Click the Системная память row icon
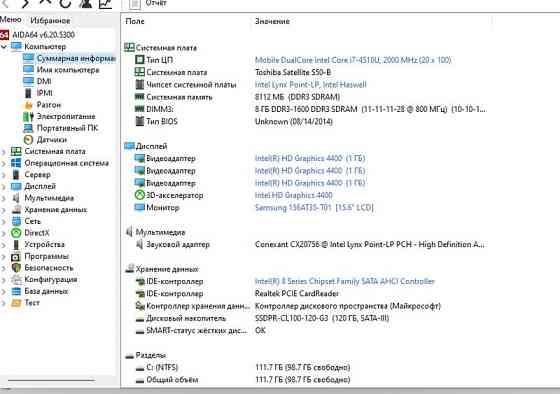The height and width of the screenshot is (394, 560). (x=139, y=96)
